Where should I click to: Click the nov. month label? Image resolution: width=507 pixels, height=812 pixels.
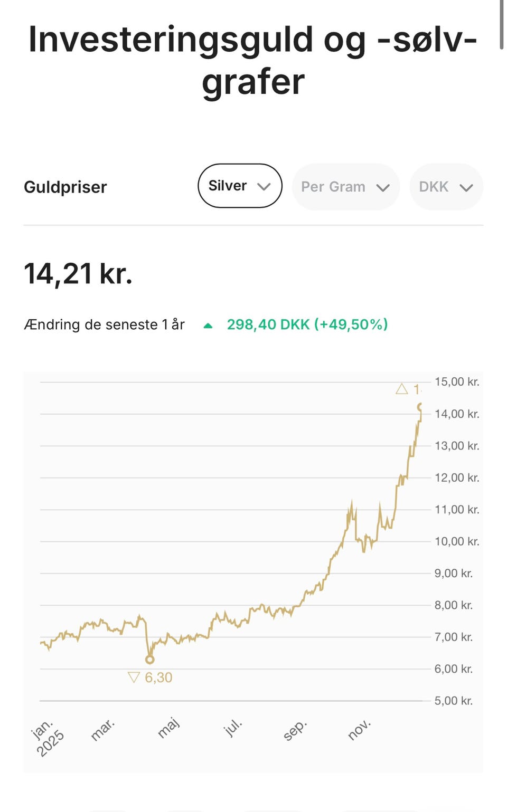coord(359,730)
